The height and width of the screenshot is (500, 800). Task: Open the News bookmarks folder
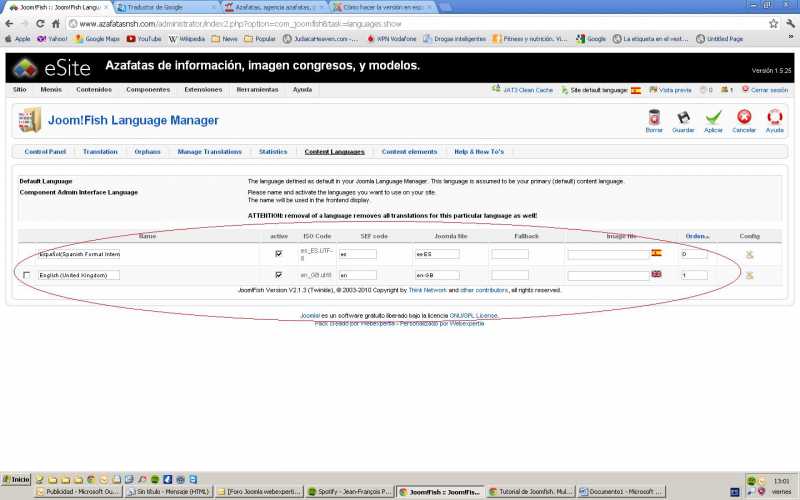click(x=224, y=39)
